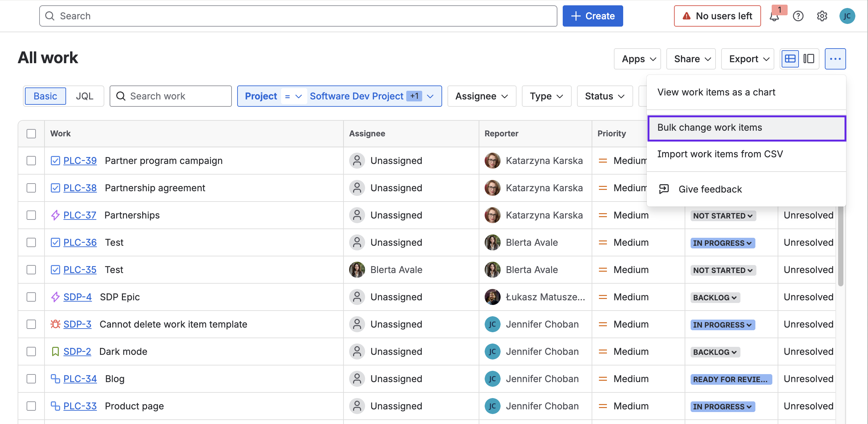Check the select-all checkbox in header
The height and width of the screenshot is (424, 868).
point(31,134)
